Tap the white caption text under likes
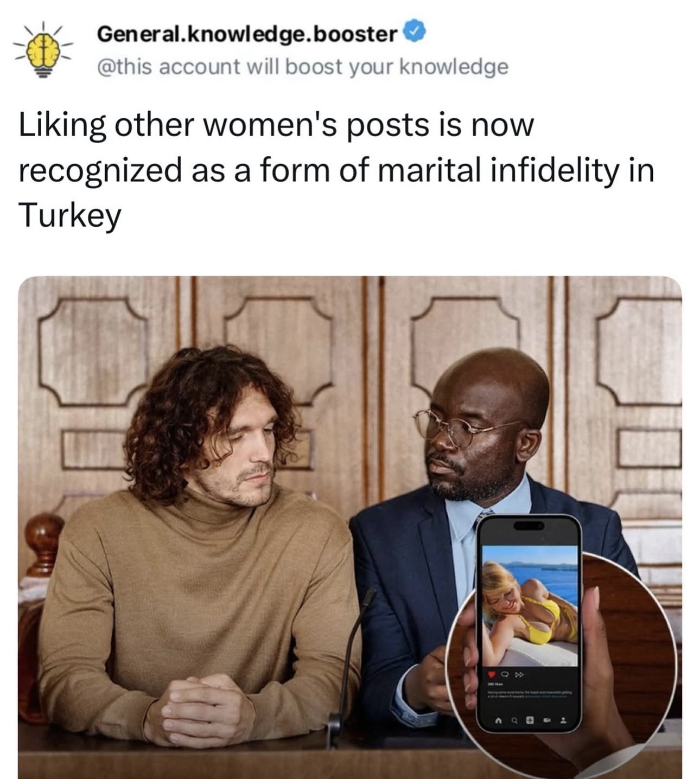 pos(529,694)
